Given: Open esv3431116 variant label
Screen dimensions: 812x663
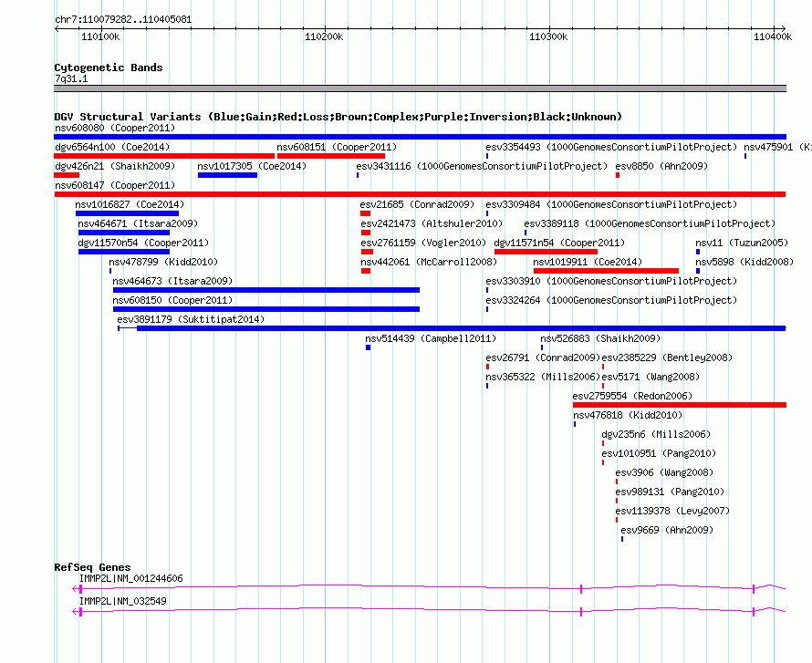Looking at the screenshot, I should pyautogui.click(x=482, y=166).
